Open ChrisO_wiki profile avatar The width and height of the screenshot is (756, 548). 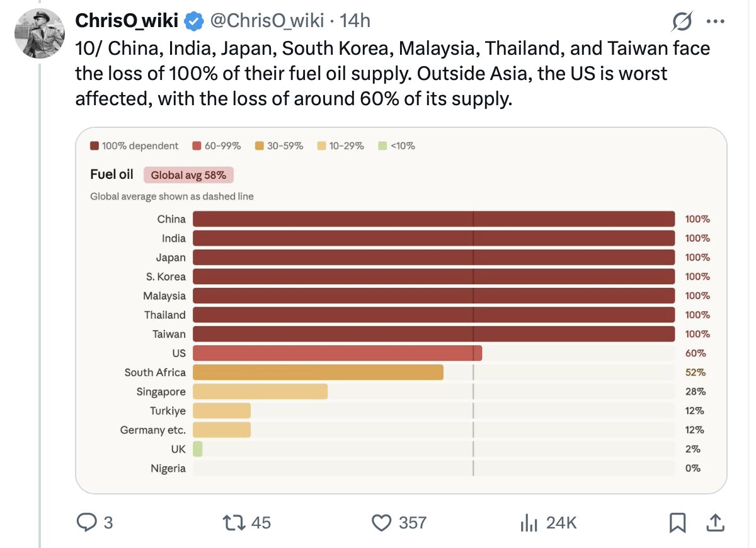tap(39, 33)
